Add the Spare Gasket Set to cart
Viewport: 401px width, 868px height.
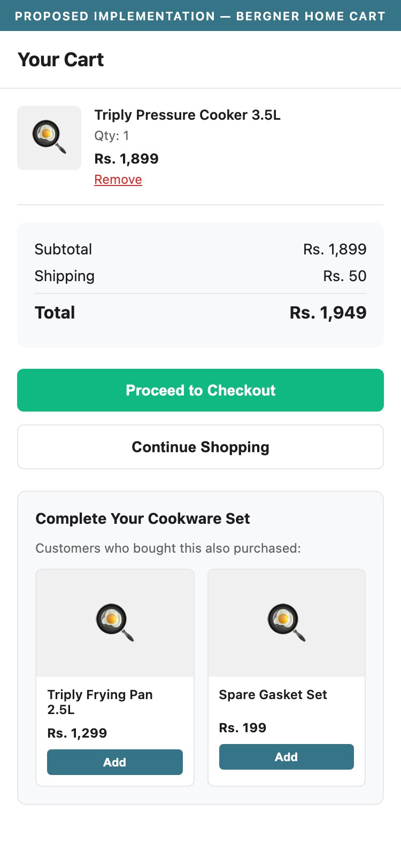pos(287,757)
